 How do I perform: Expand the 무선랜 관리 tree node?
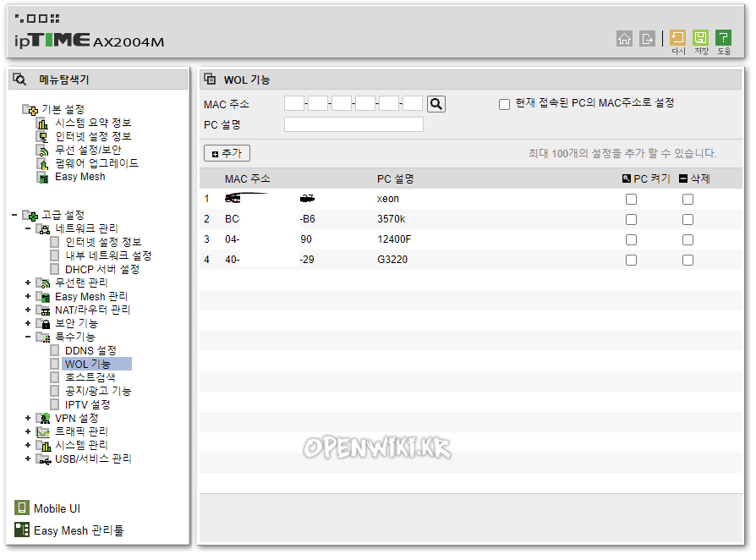[x=28, y=283]
